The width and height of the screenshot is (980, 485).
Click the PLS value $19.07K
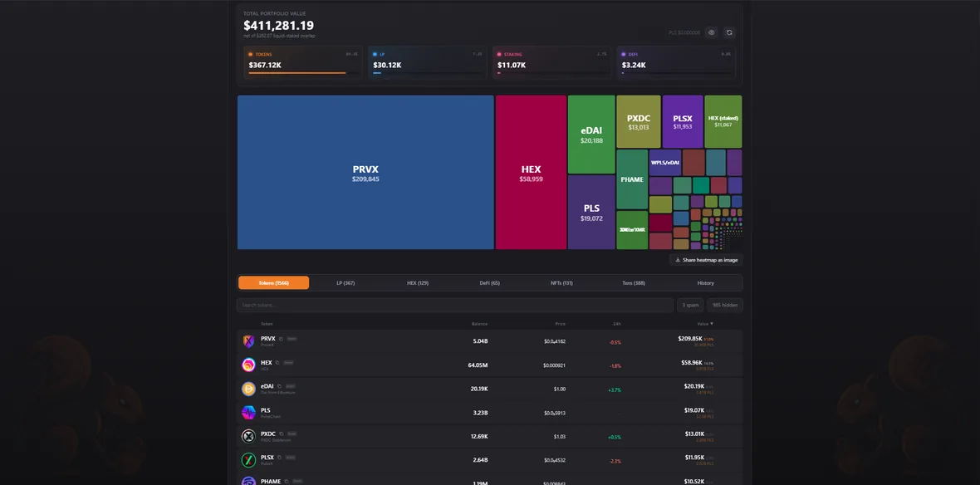pyautogui.click(x=693, y=410)
